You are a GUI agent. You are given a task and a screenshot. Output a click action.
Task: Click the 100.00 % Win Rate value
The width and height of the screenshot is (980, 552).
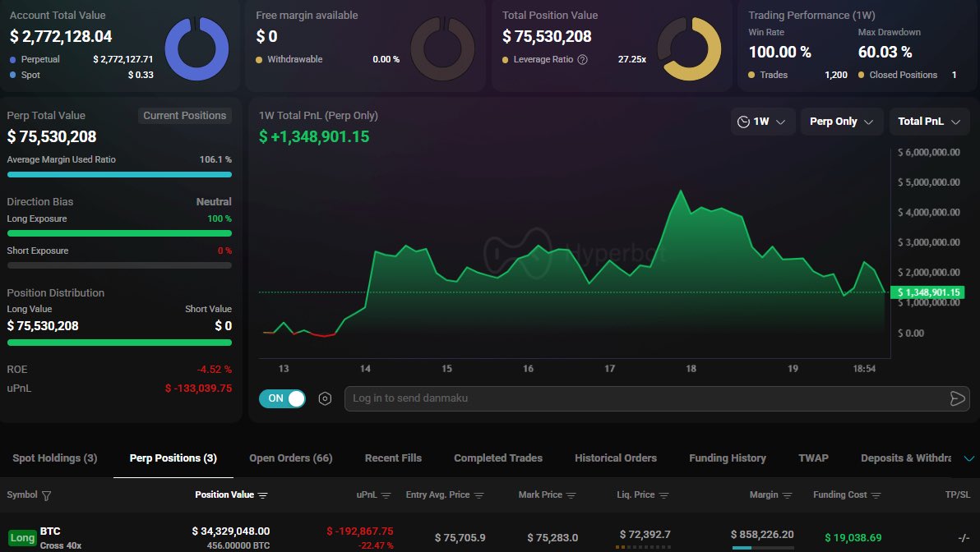click(780, 52)
